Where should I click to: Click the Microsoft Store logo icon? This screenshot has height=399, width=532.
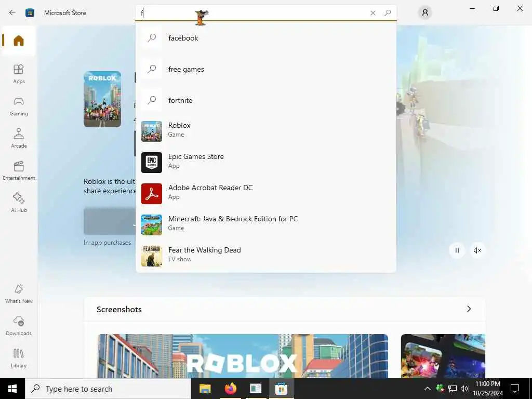click(30, 13)
